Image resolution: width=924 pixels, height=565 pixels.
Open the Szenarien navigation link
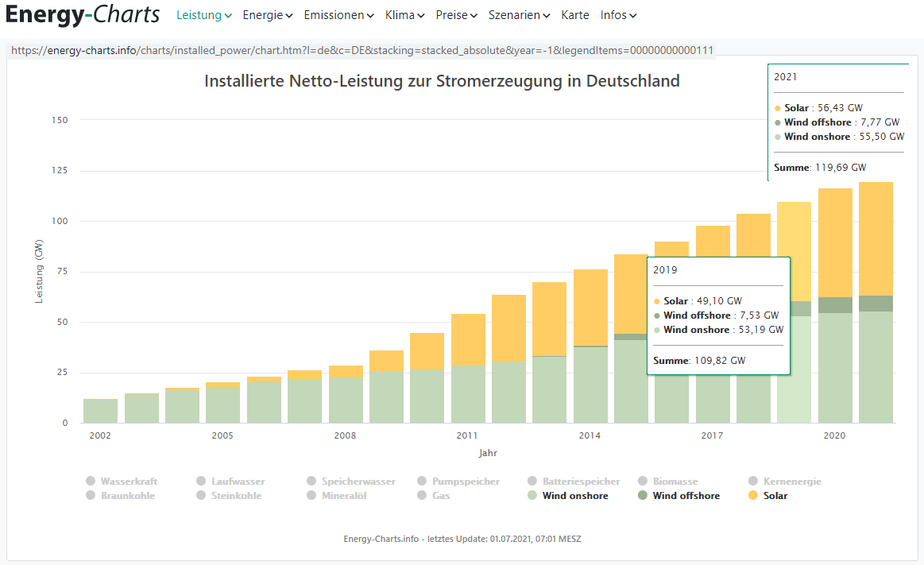point(519,15)
